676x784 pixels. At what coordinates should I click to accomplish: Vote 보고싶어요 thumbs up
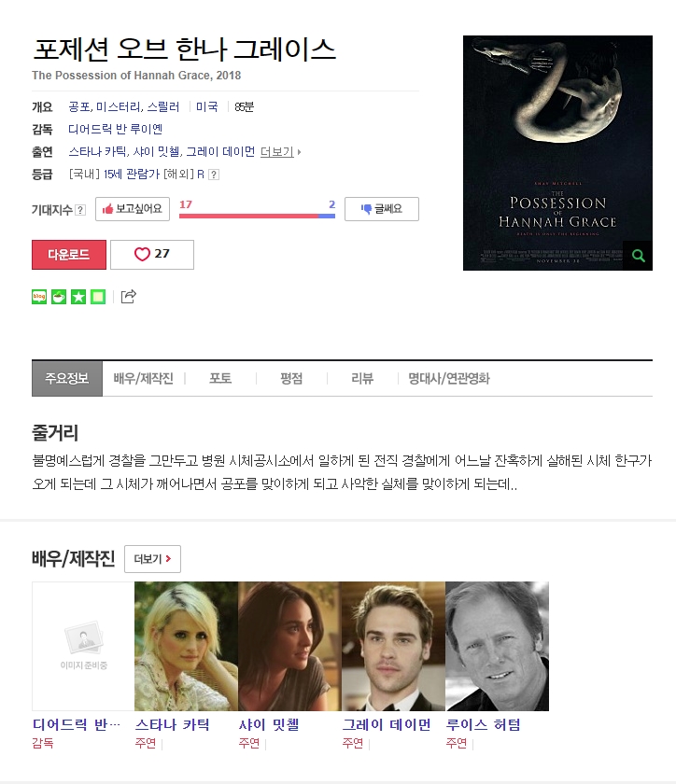[133, 209]
